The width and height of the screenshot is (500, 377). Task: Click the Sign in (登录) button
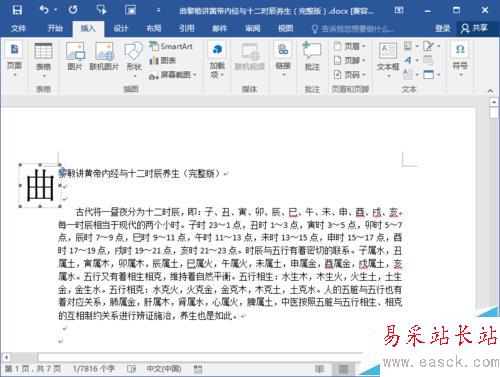click(443, 28)
